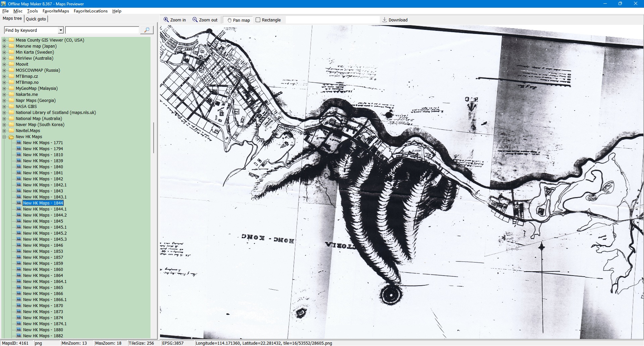
Task: Select New HK Maps - 1874 entry
Action: coord(43,318)
